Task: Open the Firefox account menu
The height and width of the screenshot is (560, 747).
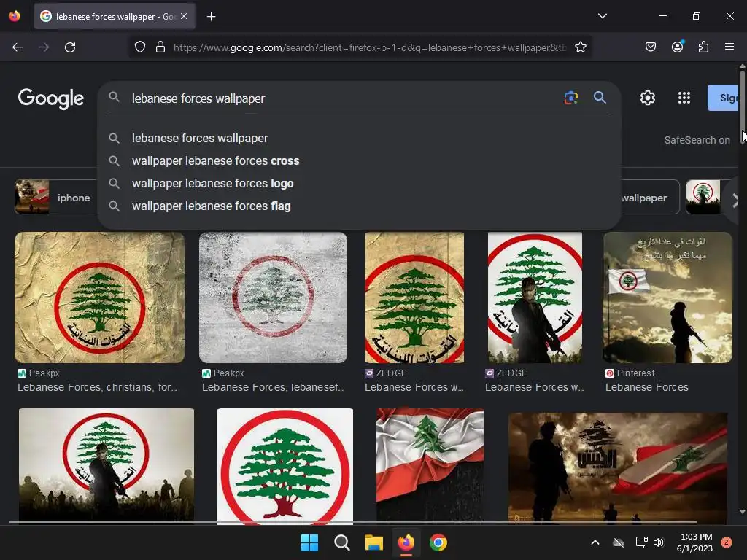Action: [x=678, y=47]
